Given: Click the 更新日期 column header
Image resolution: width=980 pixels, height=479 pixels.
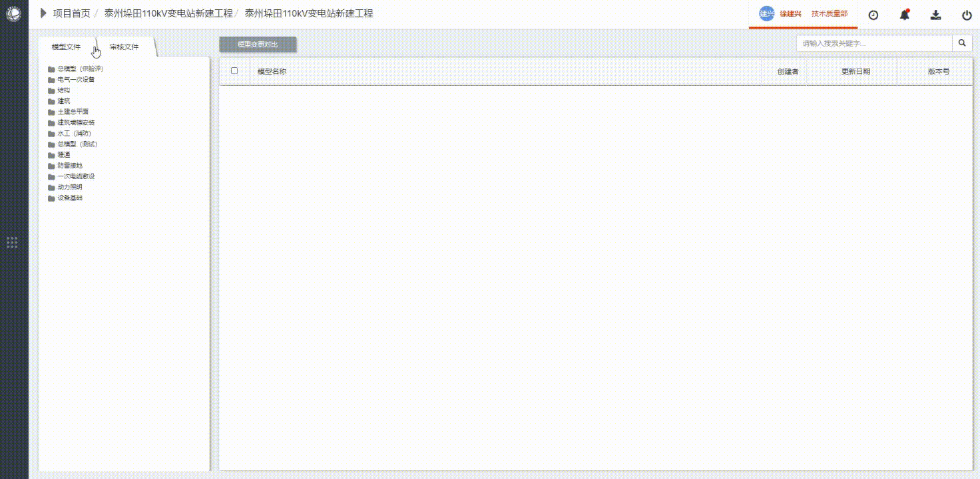Looking at the screenshot, I should click(x=856, y=71).
